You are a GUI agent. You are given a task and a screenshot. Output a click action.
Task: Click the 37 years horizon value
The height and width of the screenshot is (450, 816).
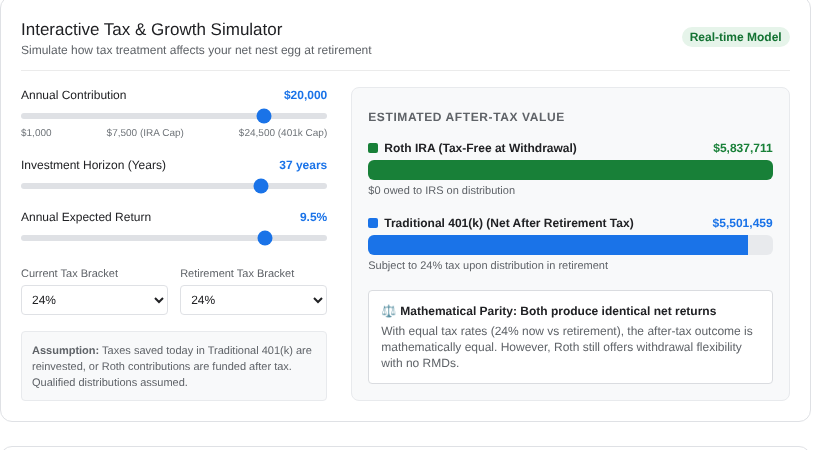(x=303, y=165)
